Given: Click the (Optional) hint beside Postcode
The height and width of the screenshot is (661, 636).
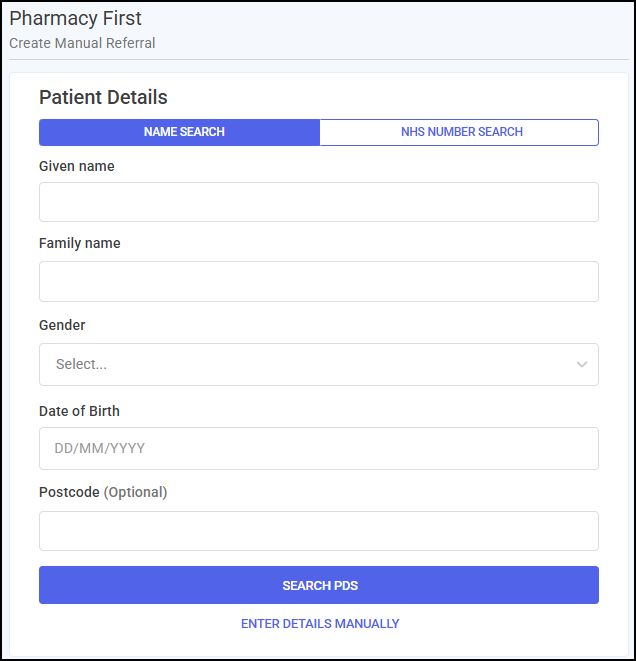Looking at the screenshot, I should point(135,492).
